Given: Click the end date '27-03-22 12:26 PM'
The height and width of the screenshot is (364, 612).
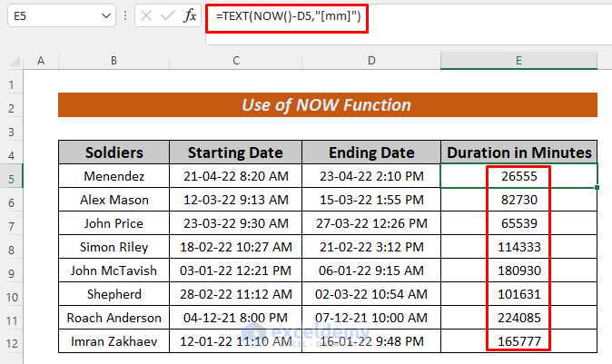Looking at the screenshot, I should (371, 223).
